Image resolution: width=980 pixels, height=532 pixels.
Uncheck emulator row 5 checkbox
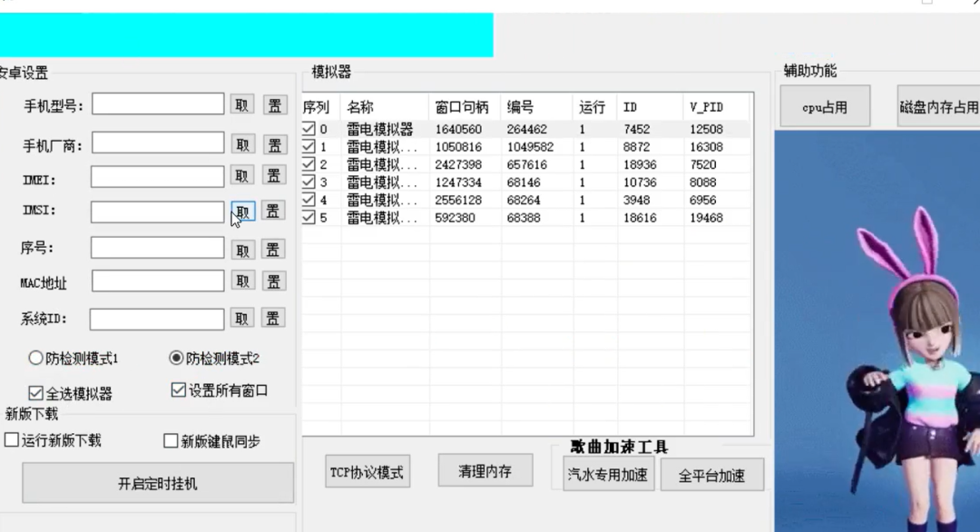(309, 218)
